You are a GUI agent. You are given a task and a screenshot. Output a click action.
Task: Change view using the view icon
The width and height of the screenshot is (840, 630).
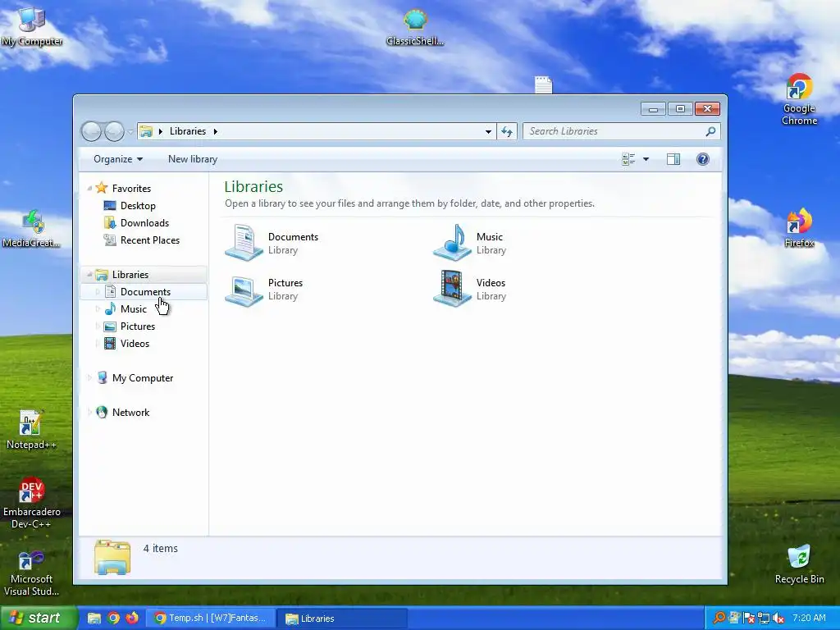click(x=628, y=159)
